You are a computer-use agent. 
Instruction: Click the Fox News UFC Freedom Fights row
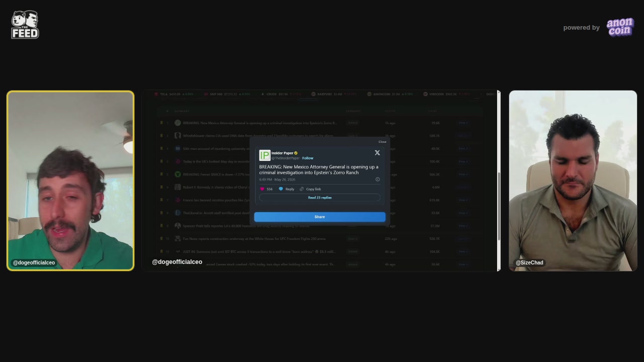tap(319, 239)
